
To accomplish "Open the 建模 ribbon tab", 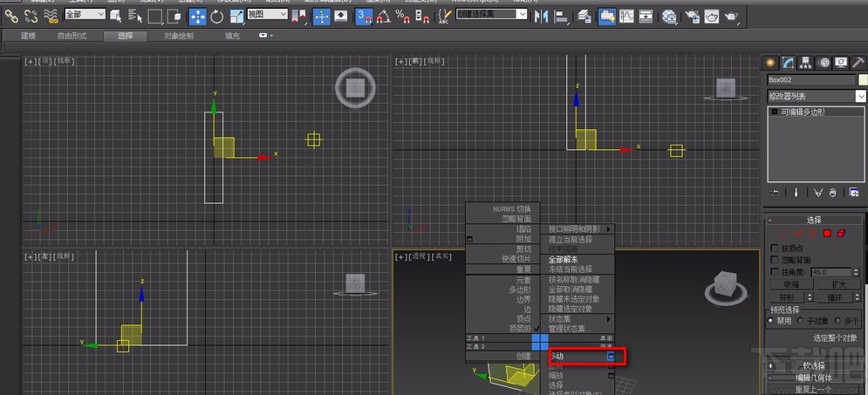I will click(28, 36).
